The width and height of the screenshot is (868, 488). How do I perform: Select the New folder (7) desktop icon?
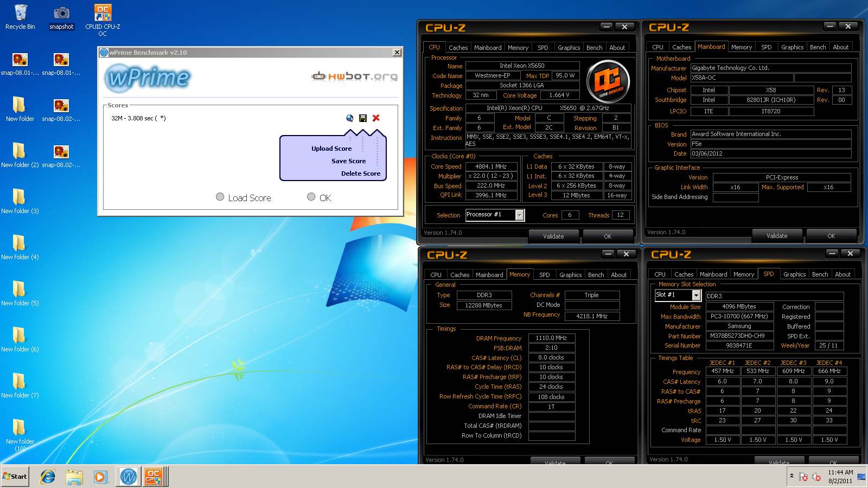[x=20, y=386]
